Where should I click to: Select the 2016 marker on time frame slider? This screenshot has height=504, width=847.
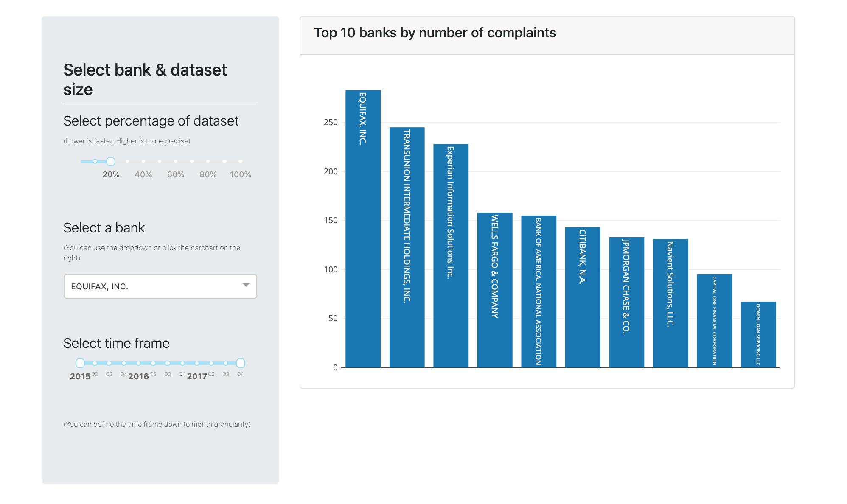(138, 363)
